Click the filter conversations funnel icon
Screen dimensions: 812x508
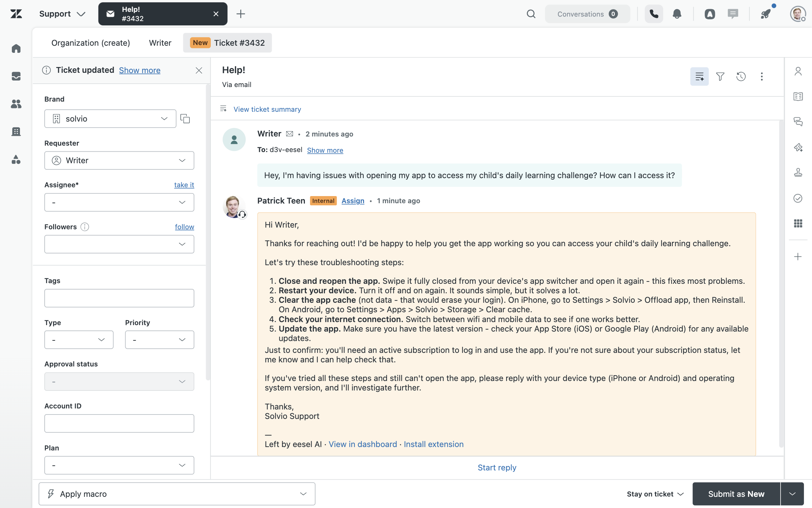pyautogui.click(x=720, y=77)
